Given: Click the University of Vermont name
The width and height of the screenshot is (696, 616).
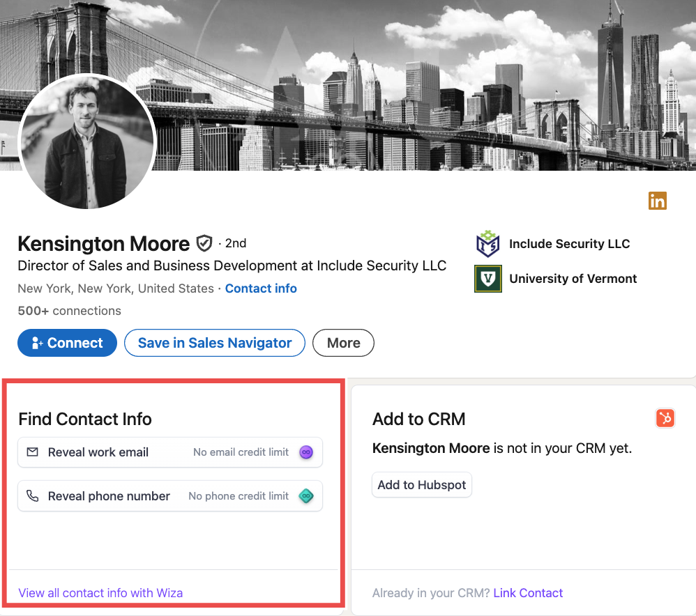Looking at the screenshot, I should pyautogui.click(x=573, y=279).
